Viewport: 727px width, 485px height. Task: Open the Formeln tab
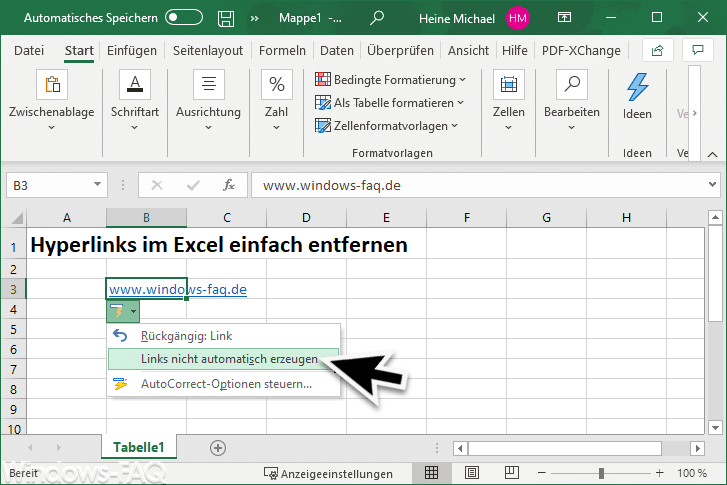(282, 51)
